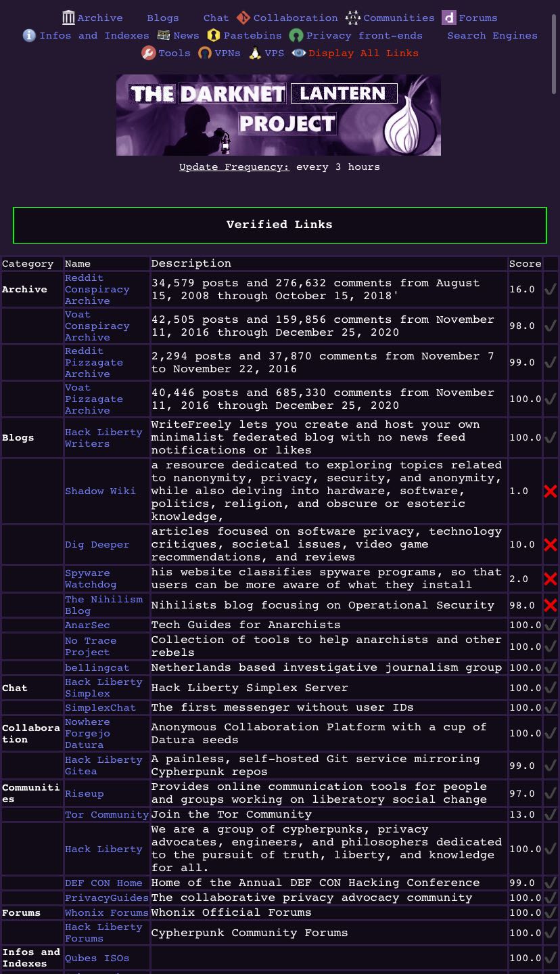Click the info bubble icon beside Infos and Indexes
Screen dimensions: 560x974
28,35
